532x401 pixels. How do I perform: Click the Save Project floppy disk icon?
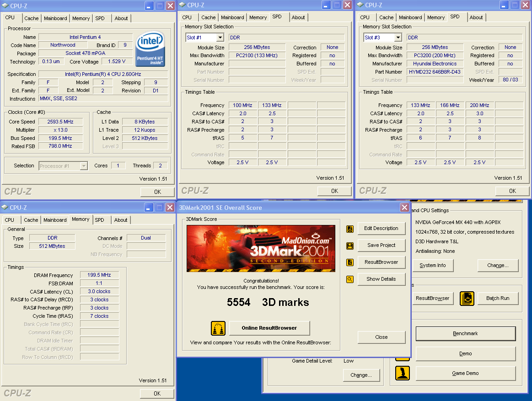point(350,246)
